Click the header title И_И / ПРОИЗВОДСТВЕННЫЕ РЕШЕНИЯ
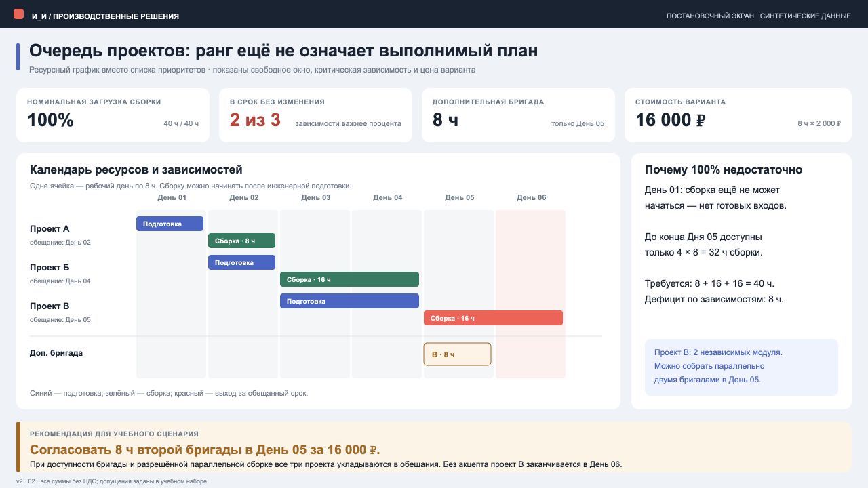Image resolution: width=868 pixels, height=488 pixels. [105, 16]
